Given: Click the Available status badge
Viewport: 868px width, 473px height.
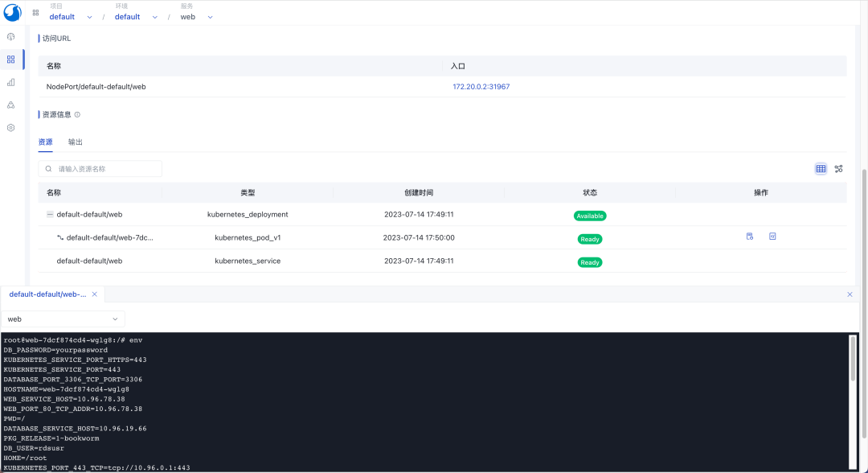Looking at the screenshot, I should tap(590, 216).
